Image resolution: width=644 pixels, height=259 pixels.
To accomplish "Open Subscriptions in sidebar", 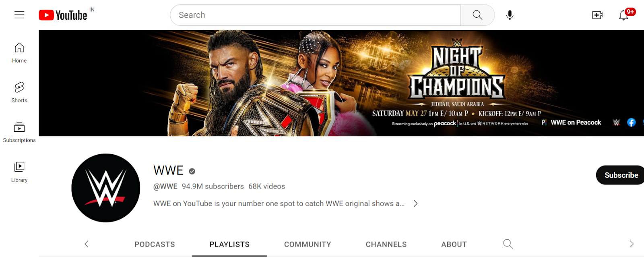I will point(19,132).
